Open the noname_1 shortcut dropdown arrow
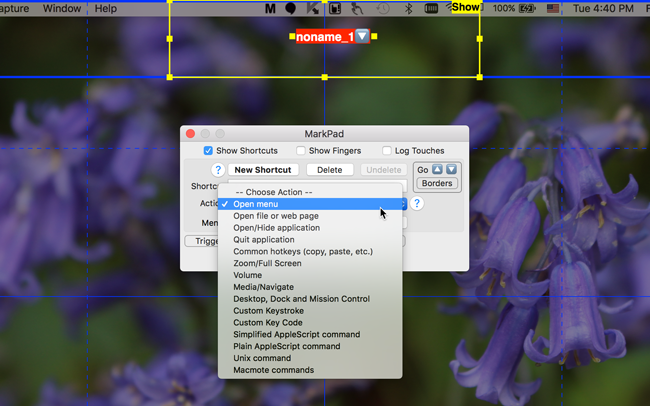 (x=362, y=36)
